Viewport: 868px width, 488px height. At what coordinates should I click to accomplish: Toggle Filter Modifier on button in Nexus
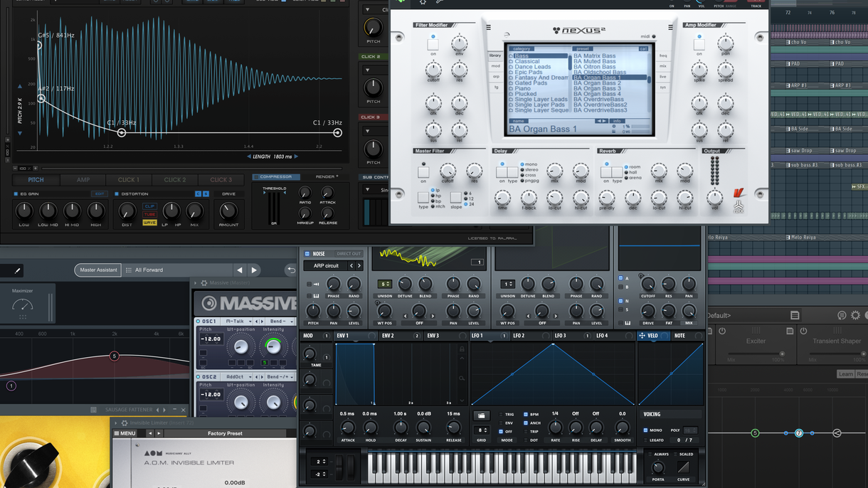coord(433,46)
